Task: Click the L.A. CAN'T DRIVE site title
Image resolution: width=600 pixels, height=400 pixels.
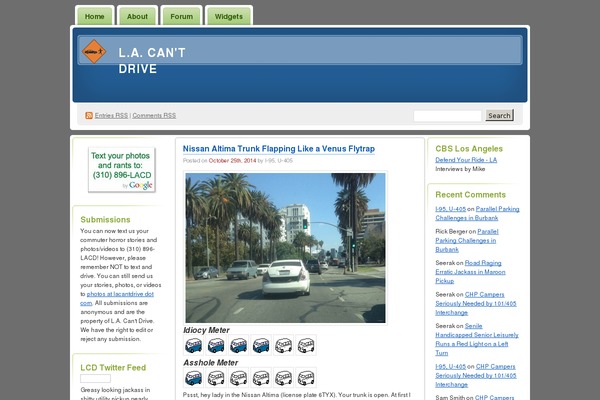Action: [x=152, y=60]
